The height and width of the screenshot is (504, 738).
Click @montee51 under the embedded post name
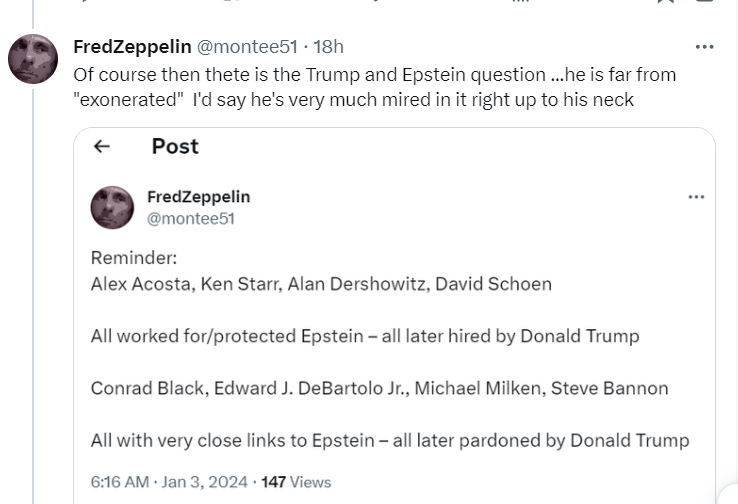pyautogui.click(x=190, y=218)
